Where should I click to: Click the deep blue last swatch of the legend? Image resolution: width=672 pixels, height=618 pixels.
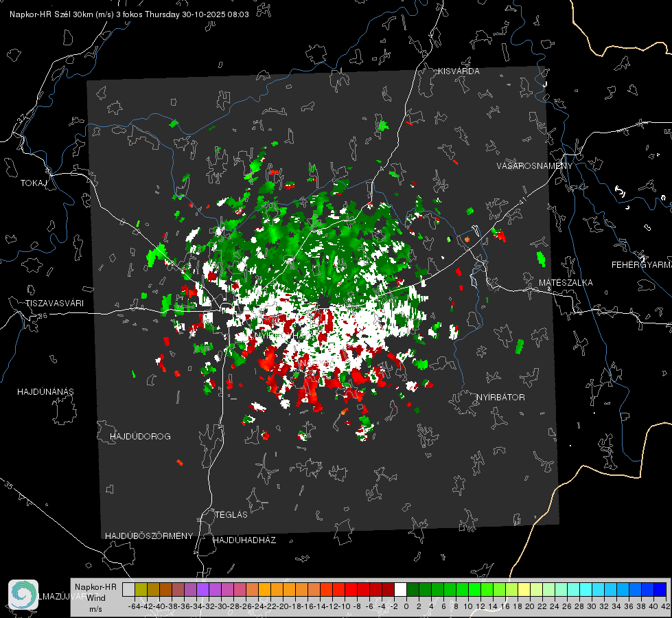click(x=660, y=589)
